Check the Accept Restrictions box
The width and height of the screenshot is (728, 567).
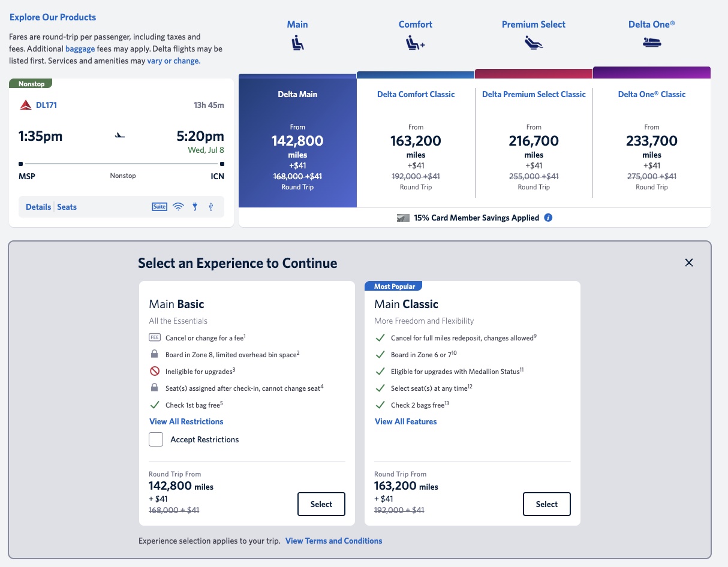[156, 439]
